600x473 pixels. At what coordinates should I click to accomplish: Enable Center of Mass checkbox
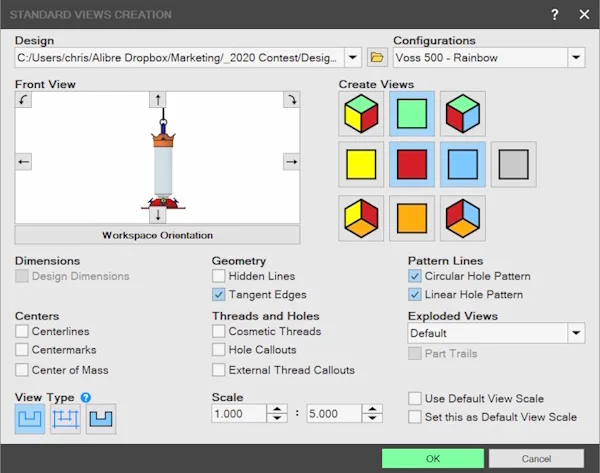22,370
